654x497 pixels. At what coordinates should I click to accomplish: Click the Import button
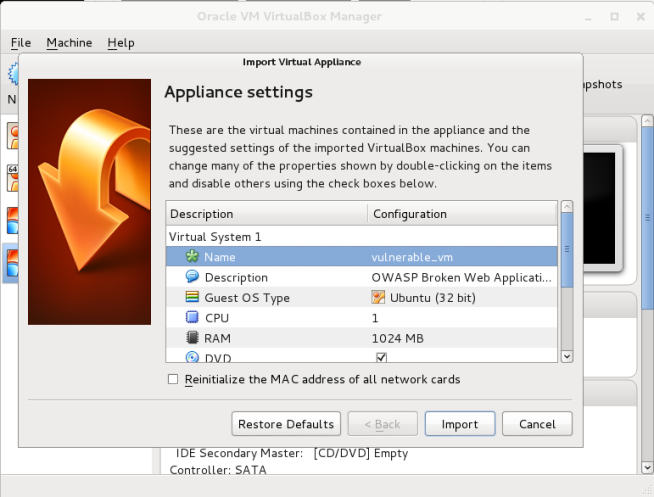pyautogui.click(x=460, y=424)
